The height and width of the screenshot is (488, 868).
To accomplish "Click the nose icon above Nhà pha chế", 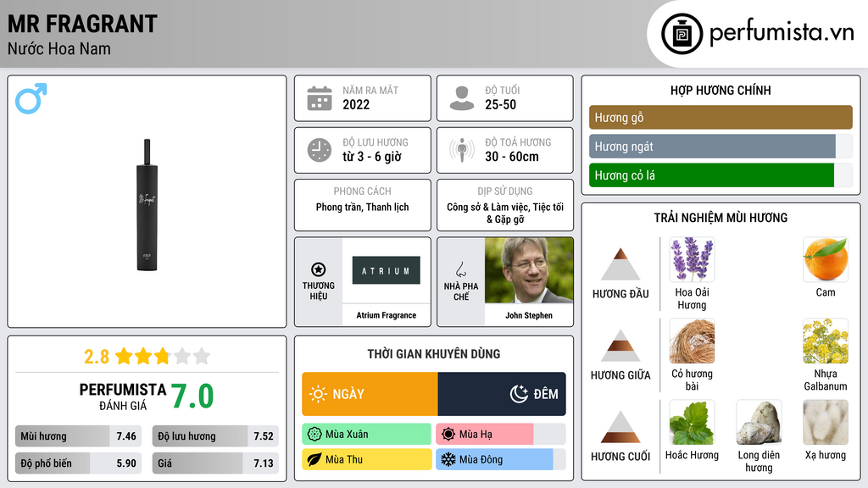I will tap(460, 270).
